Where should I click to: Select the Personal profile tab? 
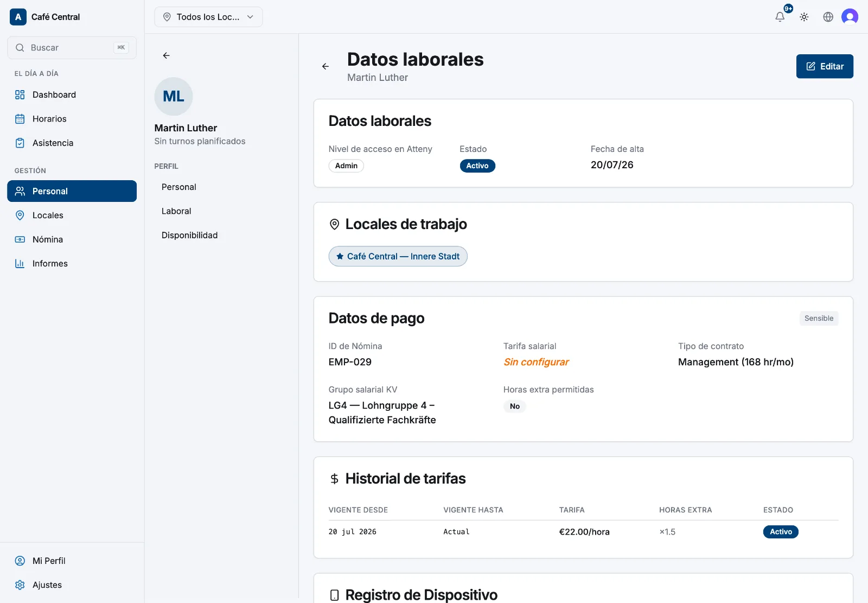tap(179, 187)
